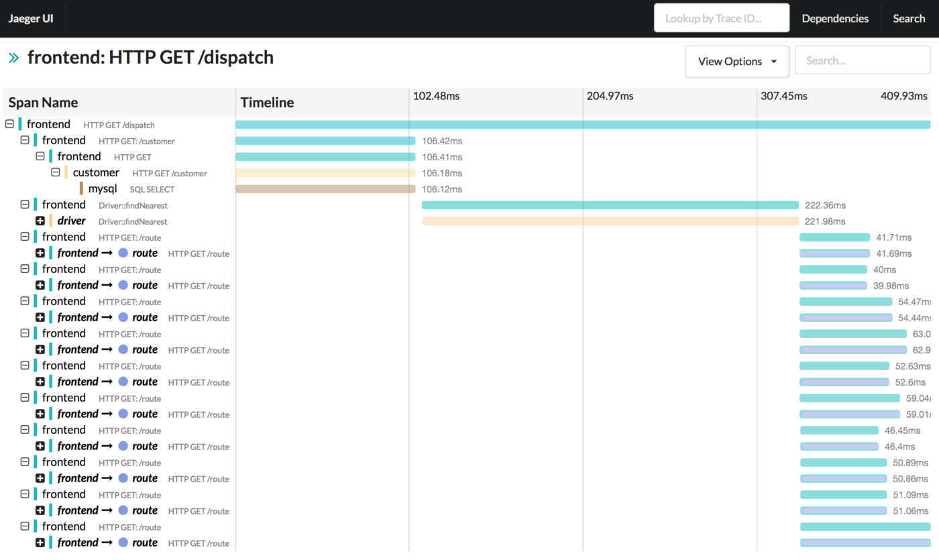
Task: Expand the frontend-to-route span lasting 54.44ms
Action: pyautogui.click(x=40, y=317)
